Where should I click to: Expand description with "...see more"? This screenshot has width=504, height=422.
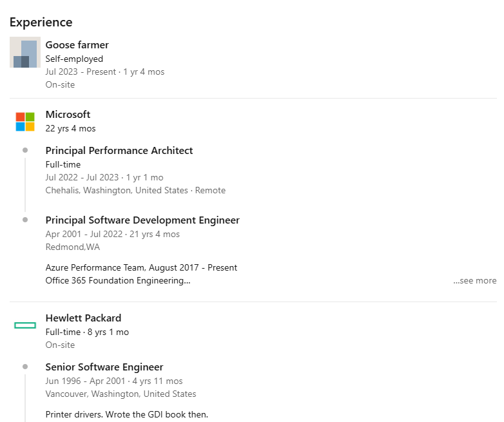tap(474, 281)
